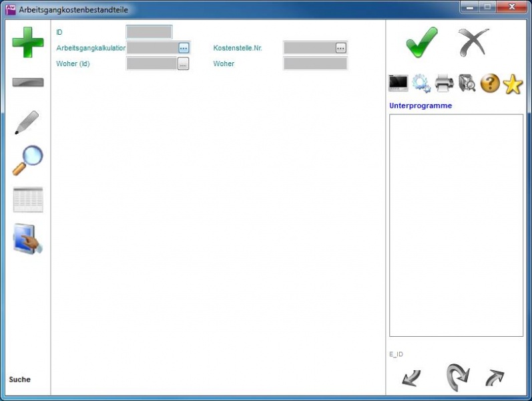Open settings with the blue gears icon
532x401 pixels.
pyautogui.click(x=421, y=84)
